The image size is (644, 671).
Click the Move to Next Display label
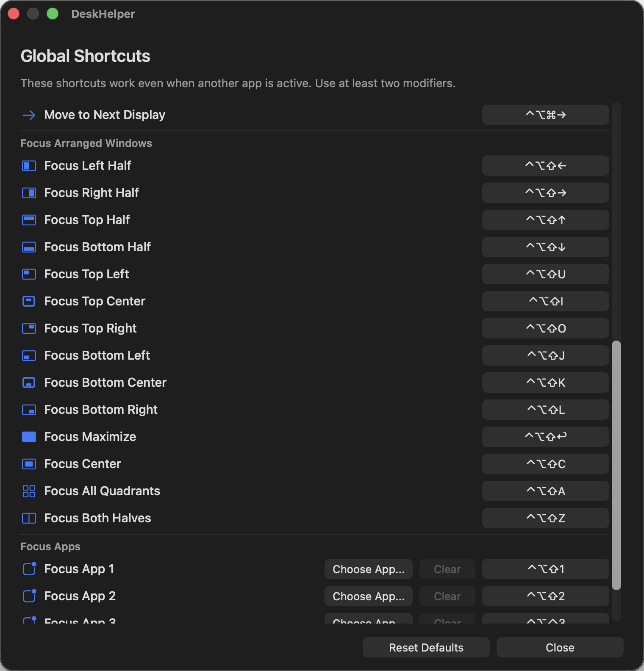click(105, 115)
